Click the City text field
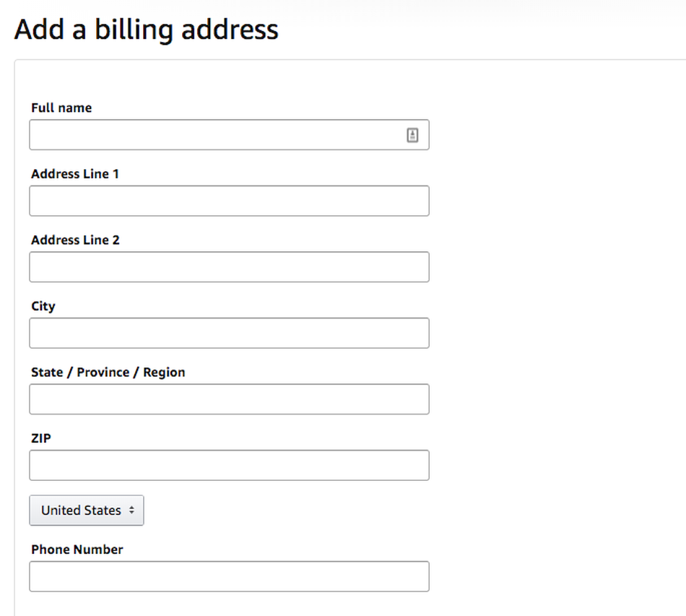The image size is (686, 616). pos(229,333)
